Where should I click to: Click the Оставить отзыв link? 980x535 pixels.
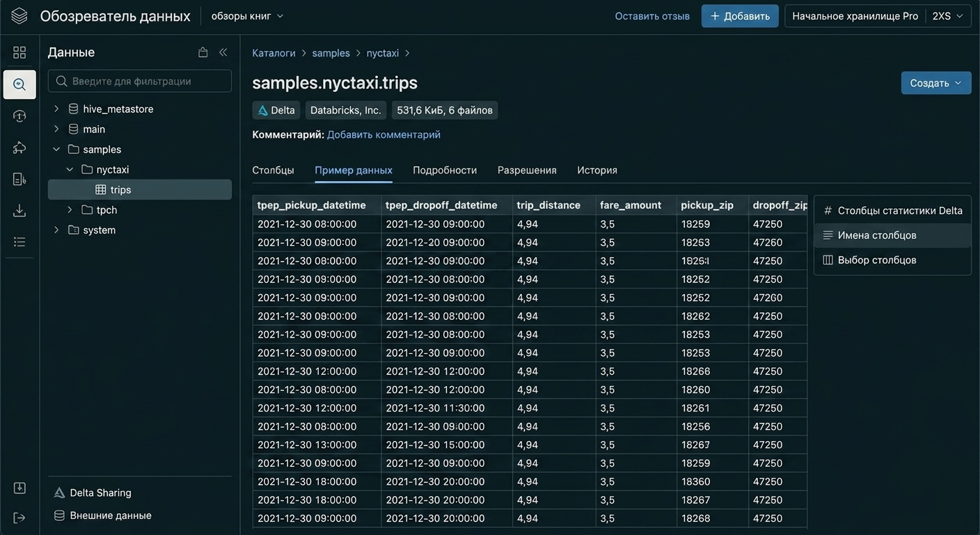point(652,16)
